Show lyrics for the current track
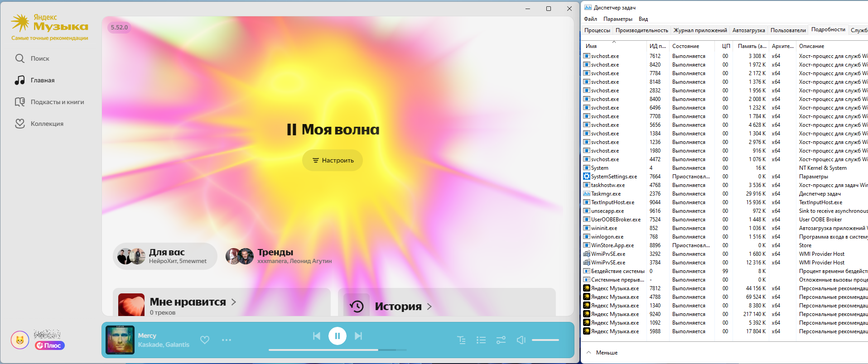This screenshot has width=868, height=364. click(462, 340)
